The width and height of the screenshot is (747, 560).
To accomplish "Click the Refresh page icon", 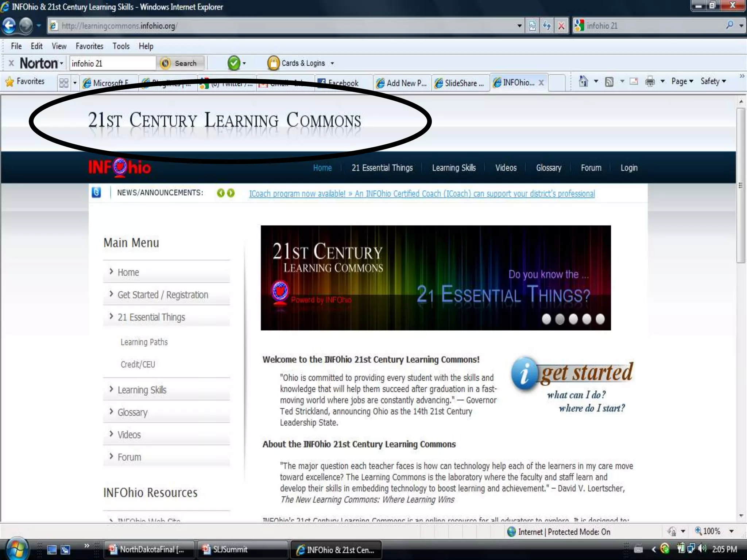I will [546, 26].
